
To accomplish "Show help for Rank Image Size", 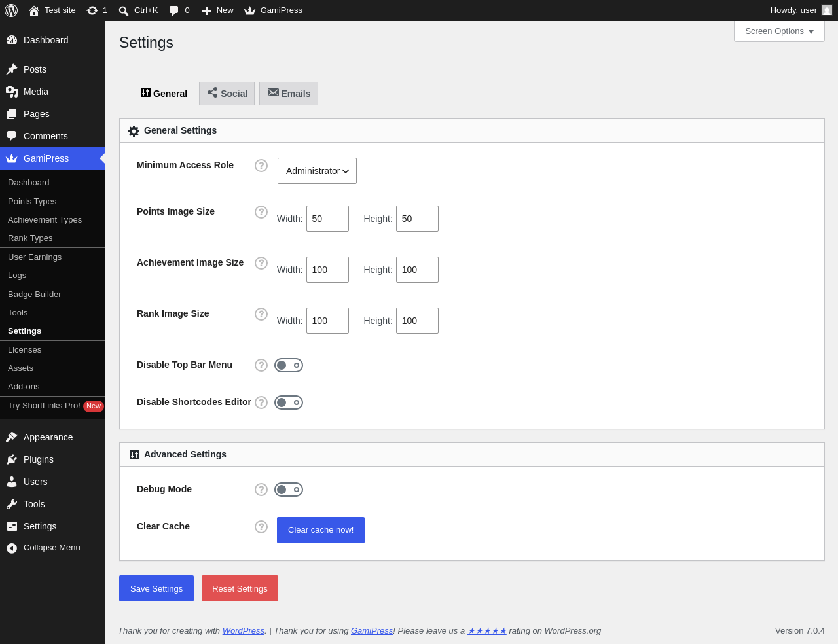I will click(x=261, y=314).
